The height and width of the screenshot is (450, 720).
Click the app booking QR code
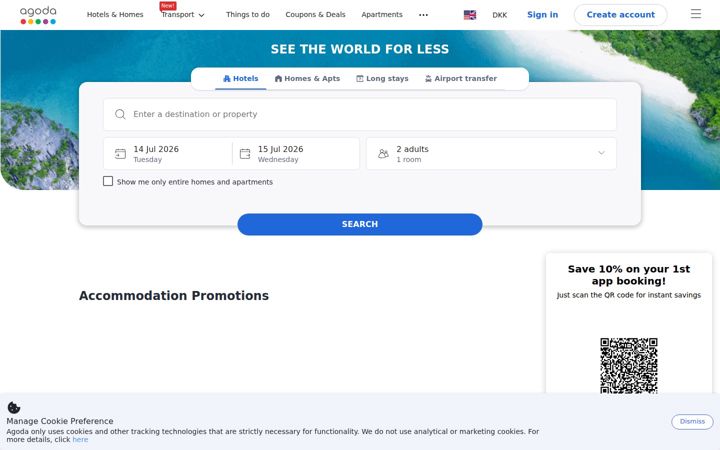629,366
